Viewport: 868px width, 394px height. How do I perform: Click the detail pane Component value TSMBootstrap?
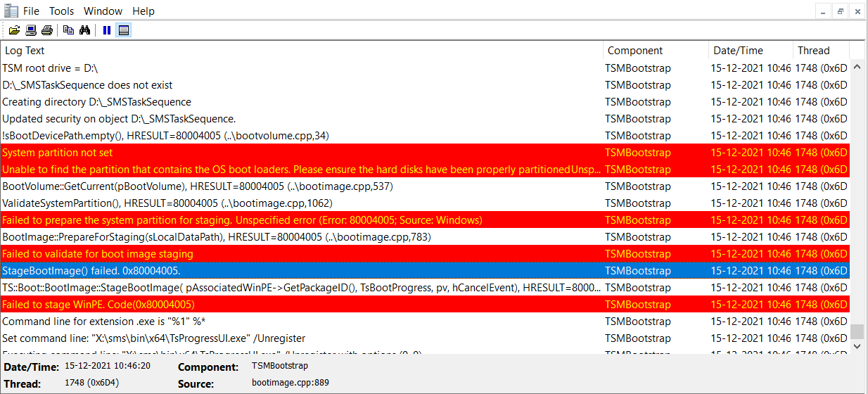coord(279,366)
